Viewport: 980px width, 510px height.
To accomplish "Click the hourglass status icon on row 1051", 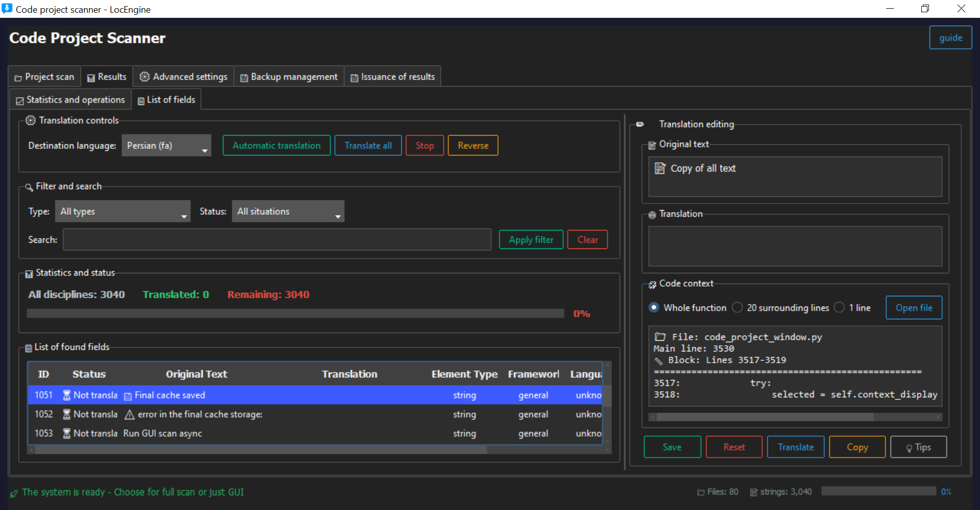I will click(67, 395).
